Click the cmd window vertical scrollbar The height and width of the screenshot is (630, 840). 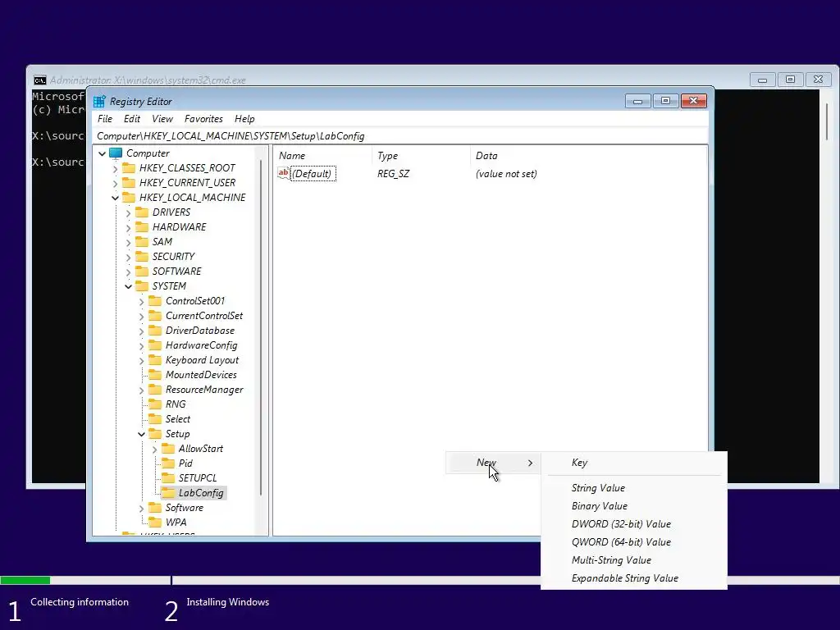827,123
